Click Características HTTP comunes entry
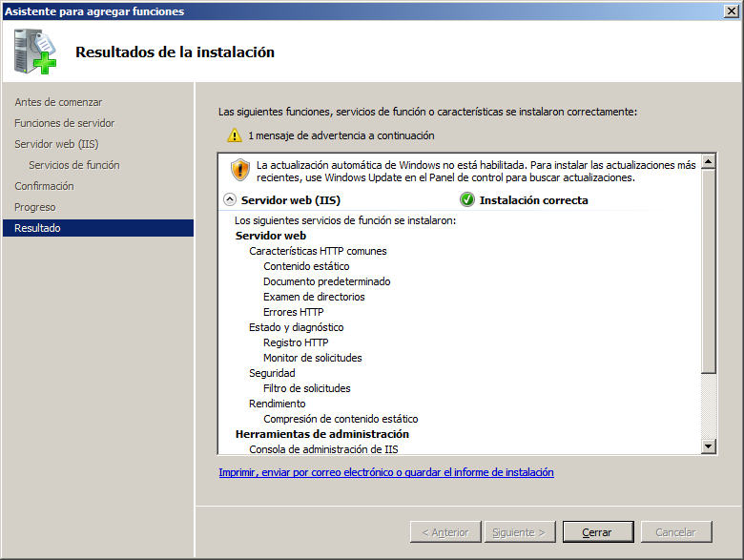 click(x=318, y=251)
